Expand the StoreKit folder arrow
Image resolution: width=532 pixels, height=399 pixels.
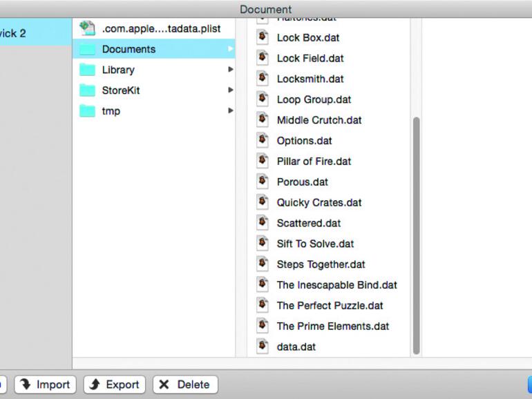231,90
